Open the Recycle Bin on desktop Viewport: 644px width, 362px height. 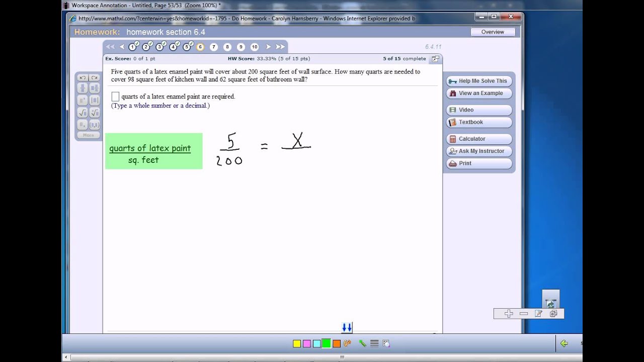[x=551, y=300]
